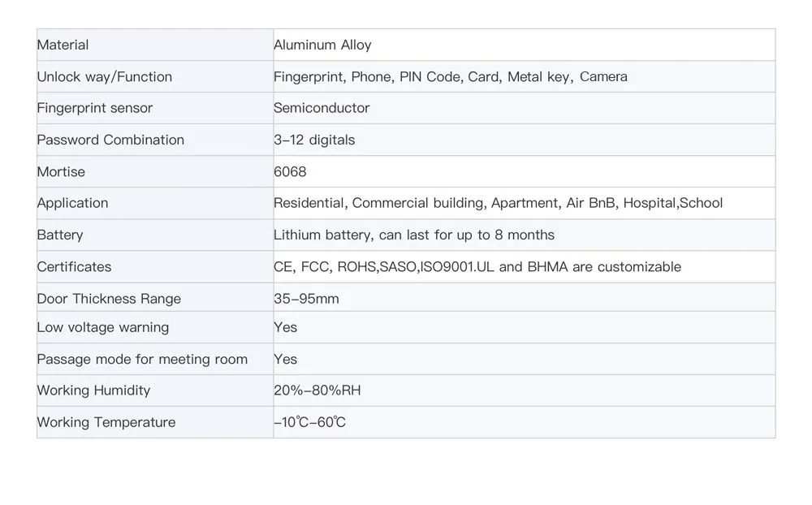
Task: Click the Application row label
Action: click(72, 203)
